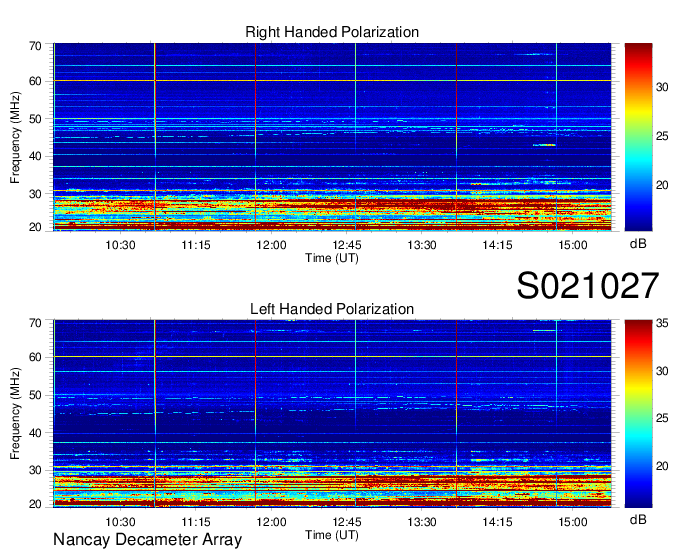Click the dB label under bottom colorbar
Viewport: 680px width, 552px height.
tap(638, 519)
